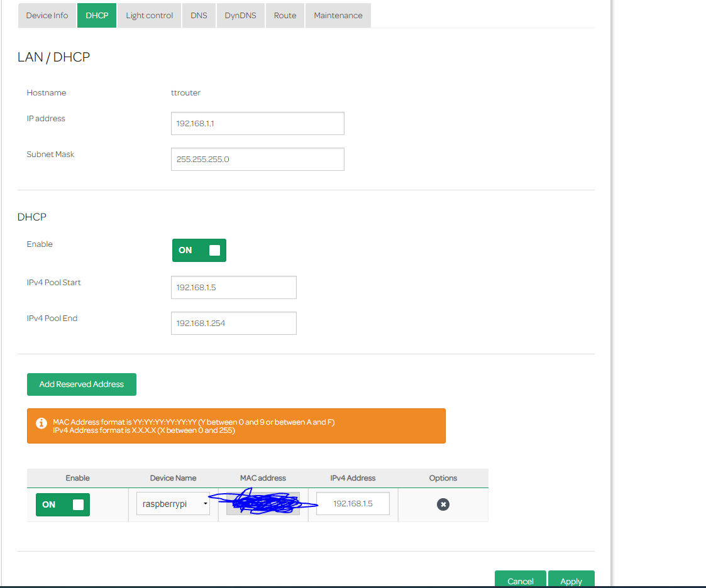This screenshot has height=588, width=706.
Task: Delete the raspberrypi reserved address entry
Action: click(443, 504)
